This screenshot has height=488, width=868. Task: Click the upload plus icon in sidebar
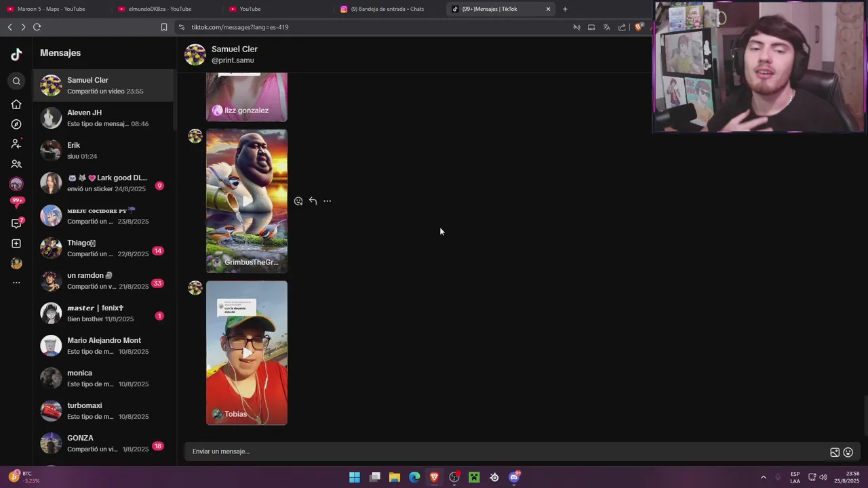[16, 243]
